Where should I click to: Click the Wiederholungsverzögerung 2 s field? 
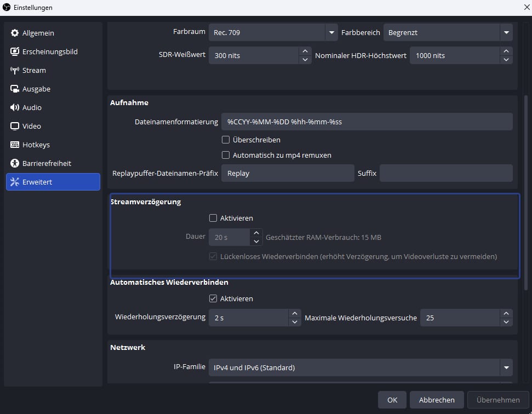pyautogui.click(x=249, y=318)
